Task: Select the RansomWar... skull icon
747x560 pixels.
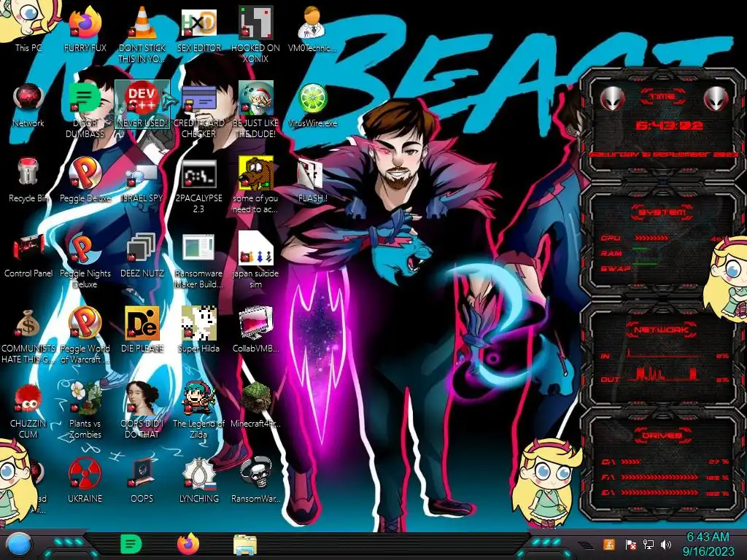Action: coord(255,481)
